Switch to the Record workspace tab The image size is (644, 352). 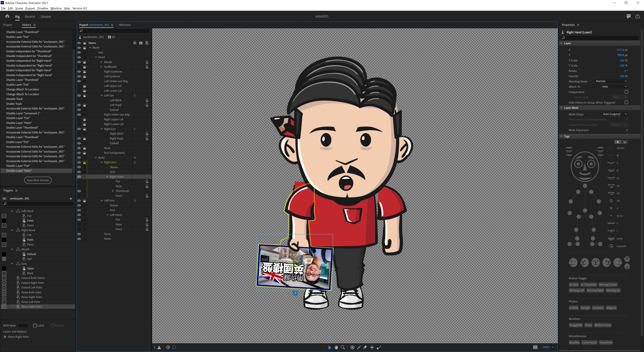point(30,16)
